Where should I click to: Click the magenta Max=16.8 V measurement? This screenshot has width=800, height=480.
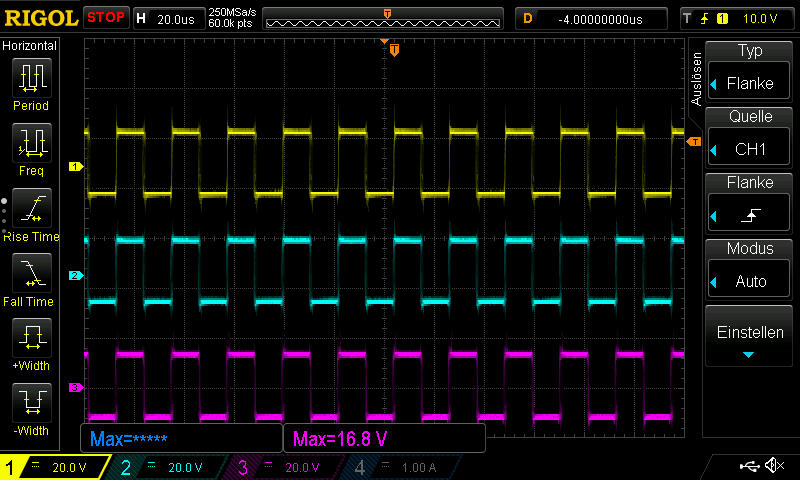coord(384,438)
